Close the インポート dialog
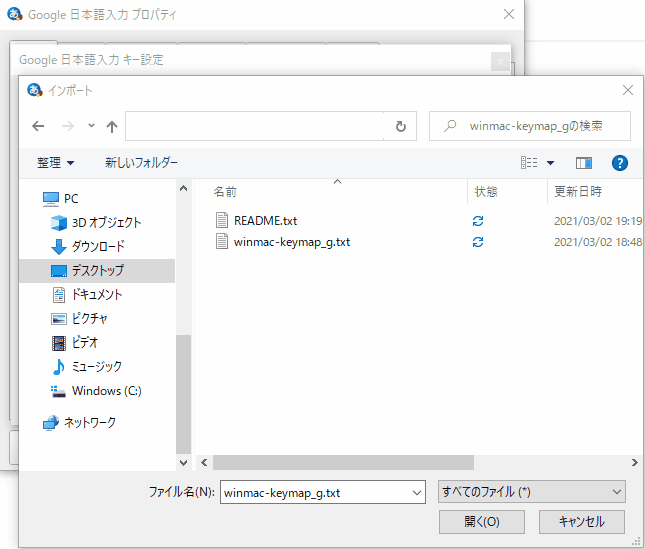 coord(627,90)
